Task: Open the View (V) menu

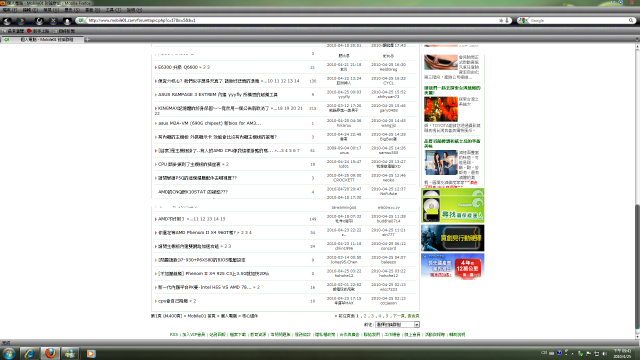Action: pos(51,10)
